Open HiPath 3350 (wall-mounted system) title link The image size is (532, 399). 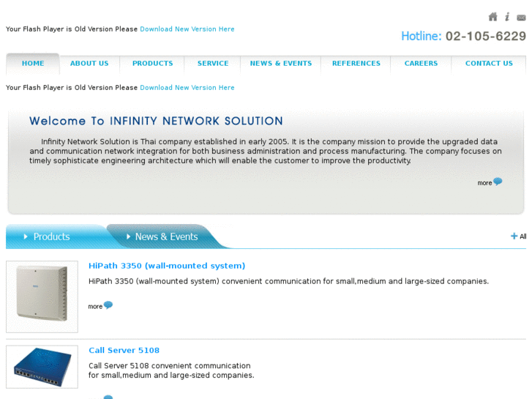coord(167,266)
